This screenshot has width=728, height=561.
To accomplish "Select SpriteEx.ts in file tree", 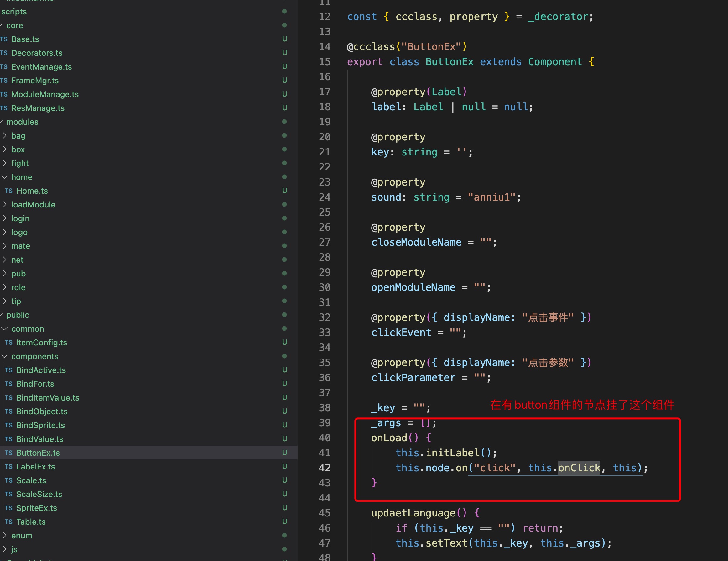I will (x=36, y=508).
